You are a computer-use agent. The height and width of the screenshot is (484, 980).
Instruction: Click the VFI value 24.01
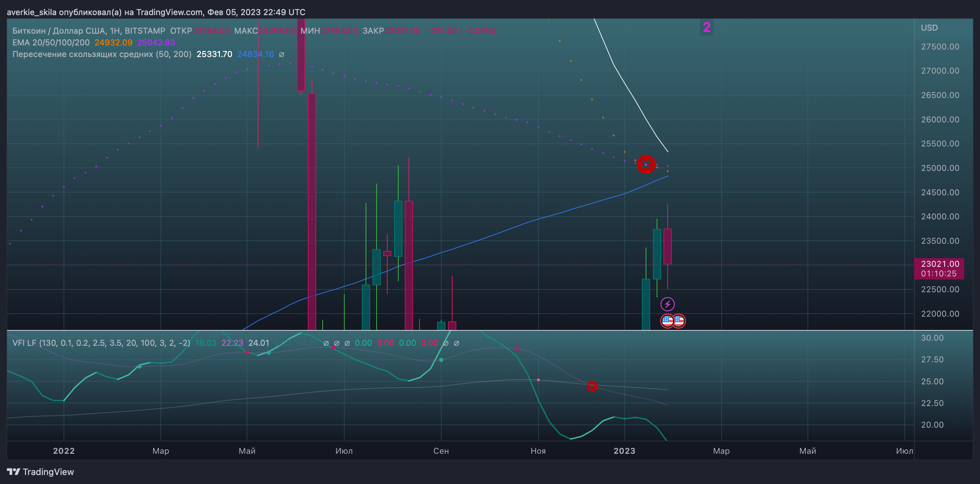click(259, 343)
